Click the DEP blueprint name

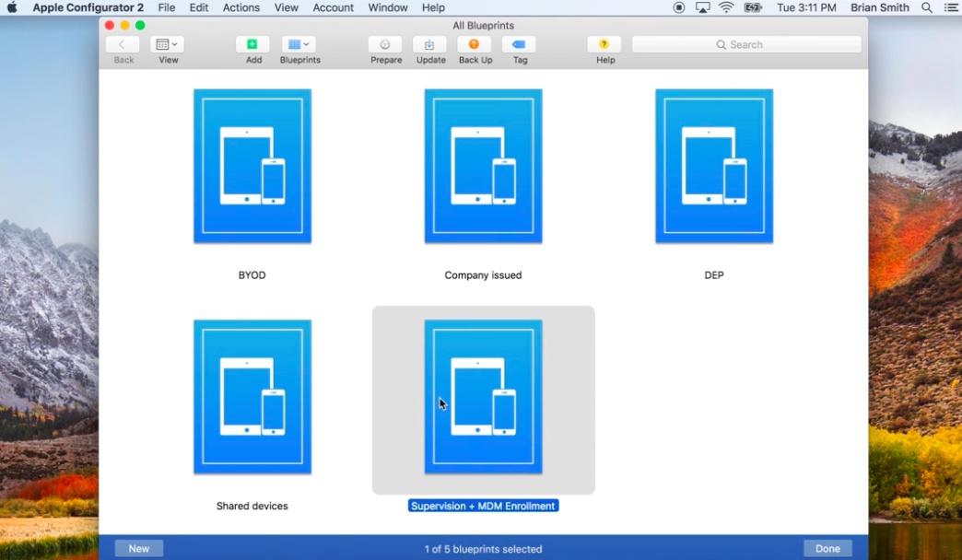[x=714, y=275]
